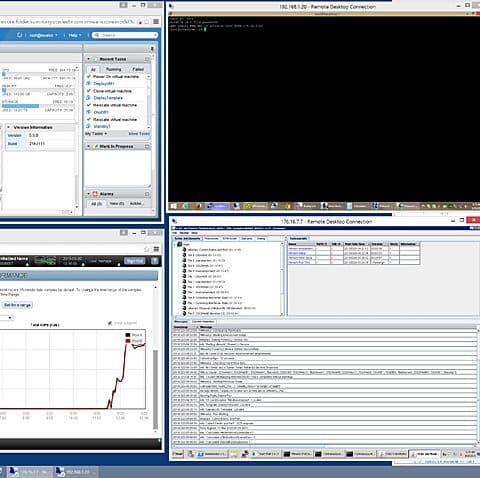Collapse the Work In Progress panel

pyautogui.click(x=89, y=146)
